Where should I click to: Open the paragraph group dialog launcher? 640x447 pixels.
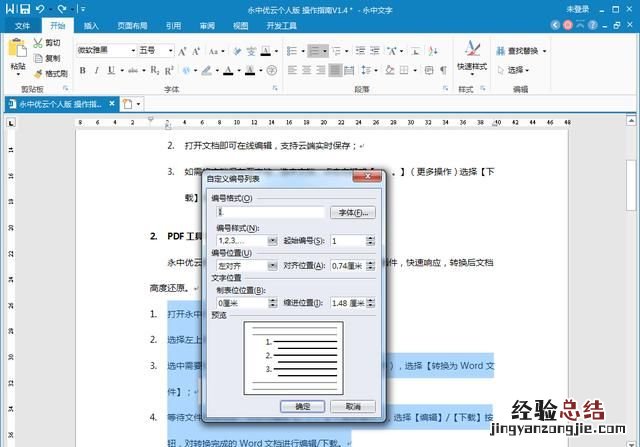click(x=445, y=88)
